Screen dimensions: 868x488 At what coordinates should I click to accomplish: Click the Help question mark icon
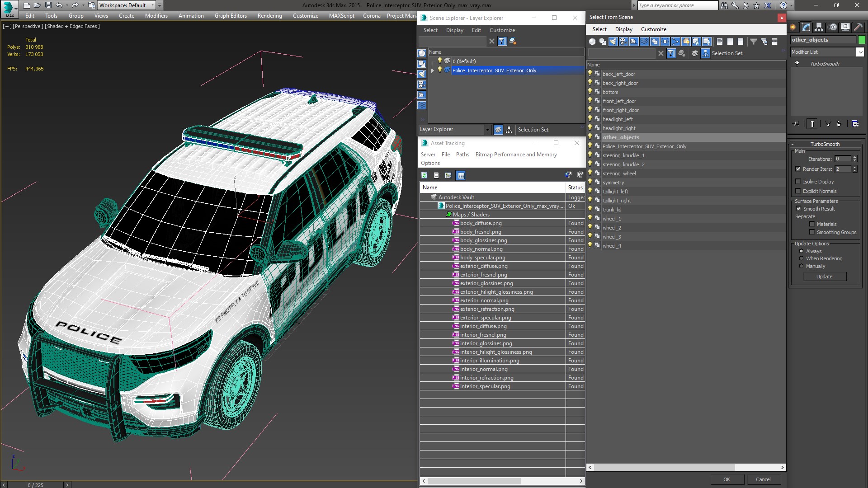[783, 5]
